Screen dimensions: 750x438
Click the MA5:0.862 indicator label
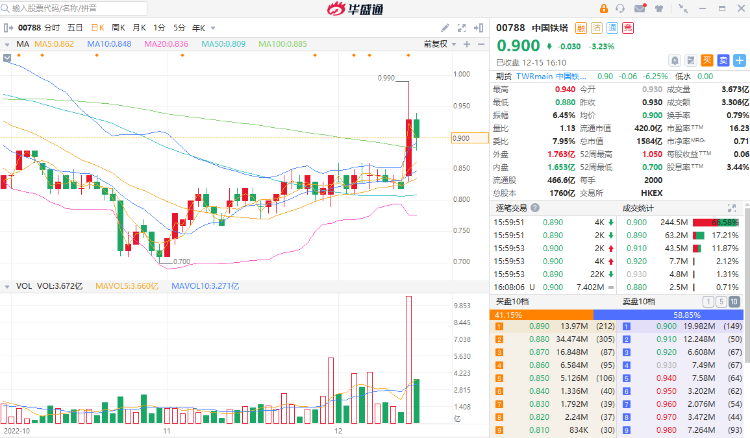coord(54,44)
